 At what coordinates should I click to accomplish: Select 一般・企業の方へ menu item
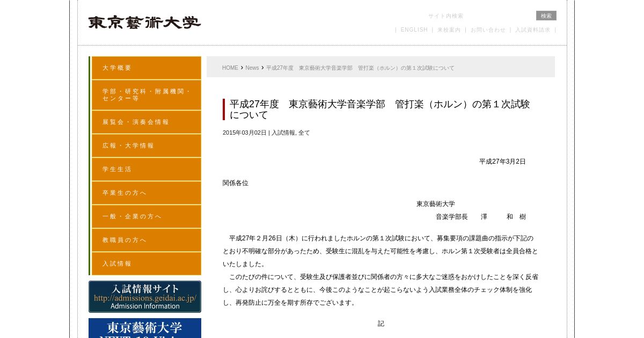146,217
